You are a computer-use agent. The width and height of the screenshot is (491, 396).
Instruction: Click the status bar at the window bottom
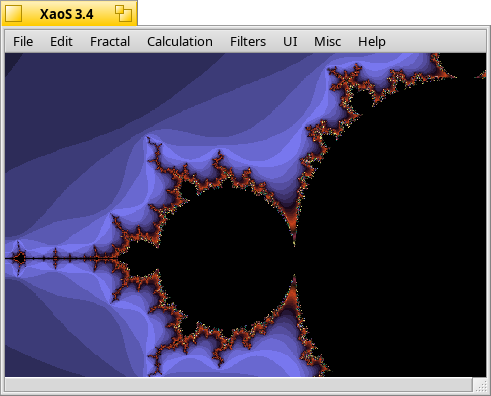(239, 385)
